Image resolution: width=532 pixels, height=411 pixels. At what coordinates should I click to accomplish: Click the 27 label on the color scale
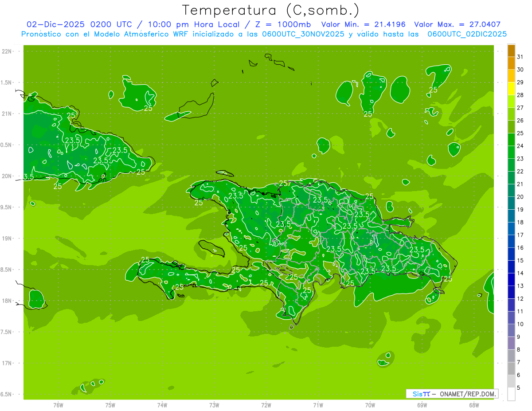click(x=520, y=108)
